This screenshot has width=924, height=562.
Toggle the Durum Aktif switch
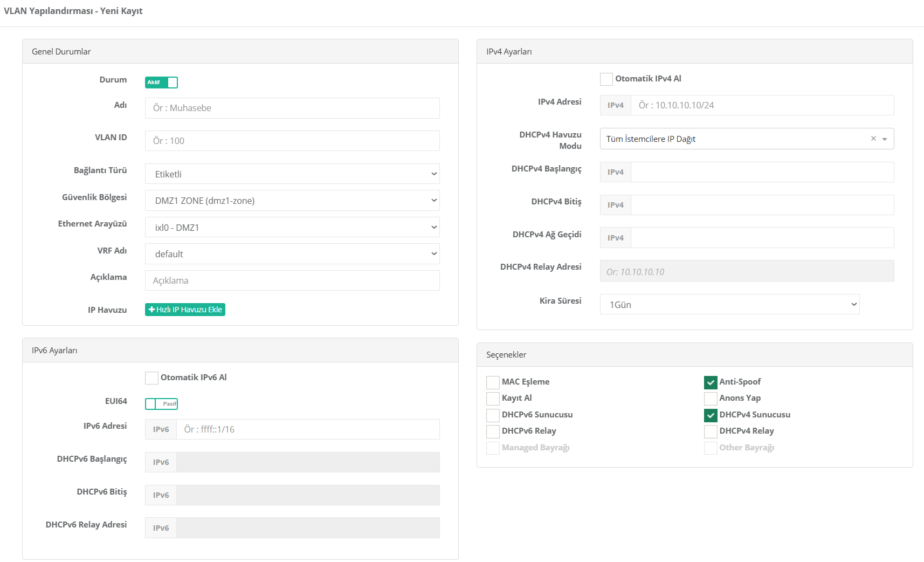coord(161,83)
